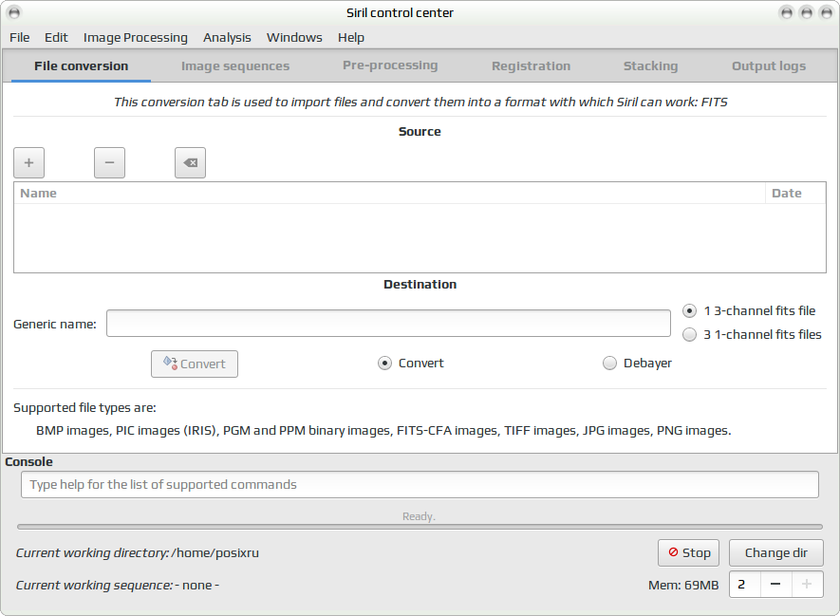This screenshot has height=616, width=840.
Task: Click the Change dir button
Action: coord(776,552)
